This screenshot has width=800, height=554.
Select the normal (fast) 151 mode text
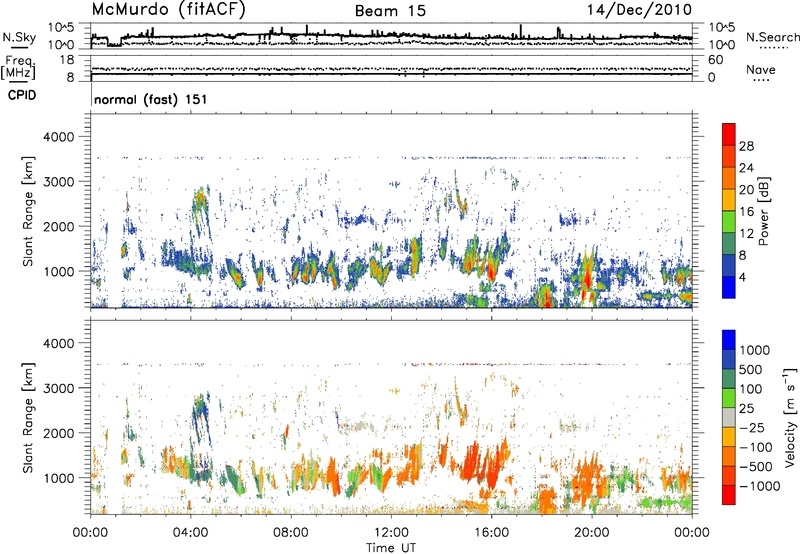point(151,99)
